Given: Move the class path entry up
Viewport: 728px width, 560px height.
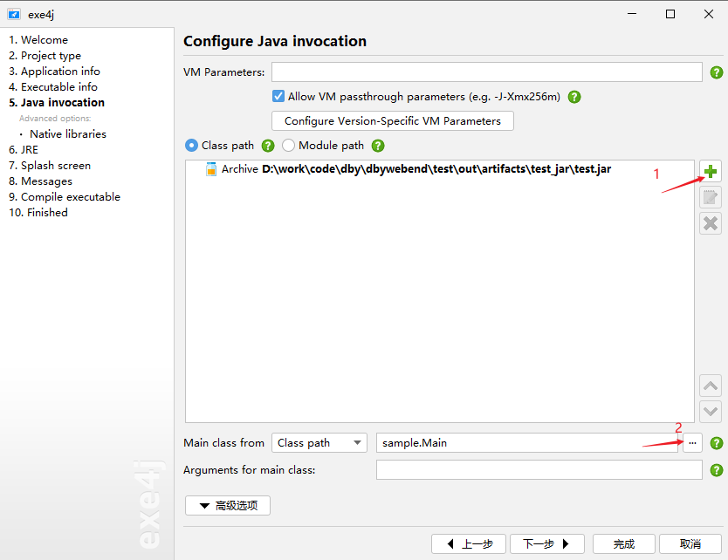Looking at the screenshot, I should click(x=710, y=385).
